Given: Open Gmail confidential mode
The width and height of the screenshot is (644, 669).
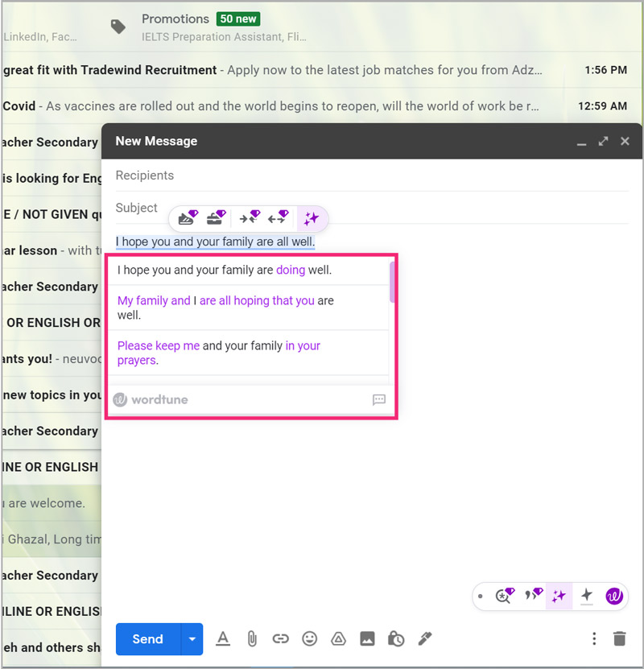Looking at the screenshot, I should tap(396, 638).
